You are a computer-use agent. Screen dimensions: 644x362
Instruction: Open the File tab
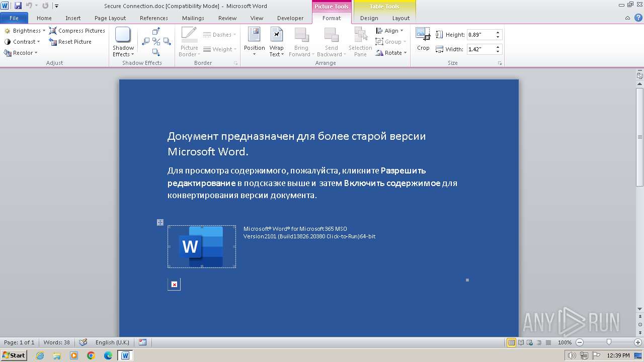point(14,18)
